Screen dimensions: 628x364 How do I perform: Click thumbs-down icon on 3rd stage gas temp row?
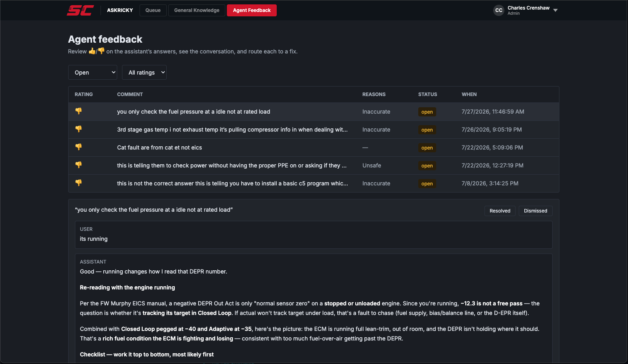click(79, 129)
